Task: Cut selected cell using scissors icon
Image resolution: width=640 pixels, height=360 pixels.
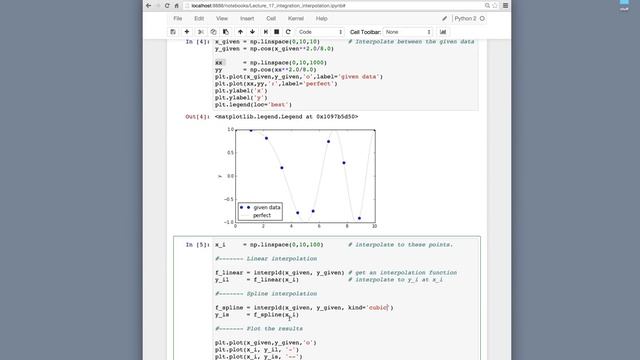Action: click(x=200, y=32)
